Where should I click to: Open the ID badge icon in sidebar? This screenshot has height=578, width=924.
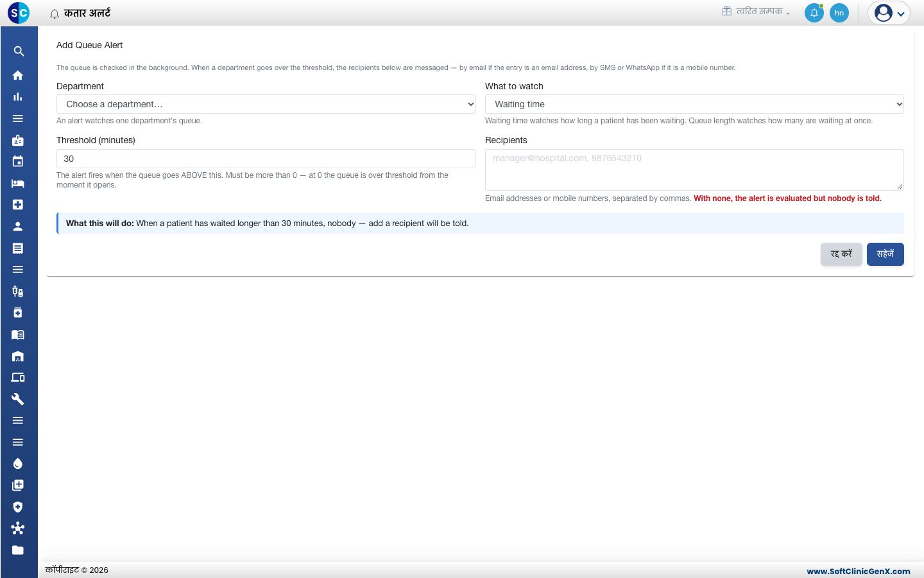pyautogui.click(x=18, y=140)
